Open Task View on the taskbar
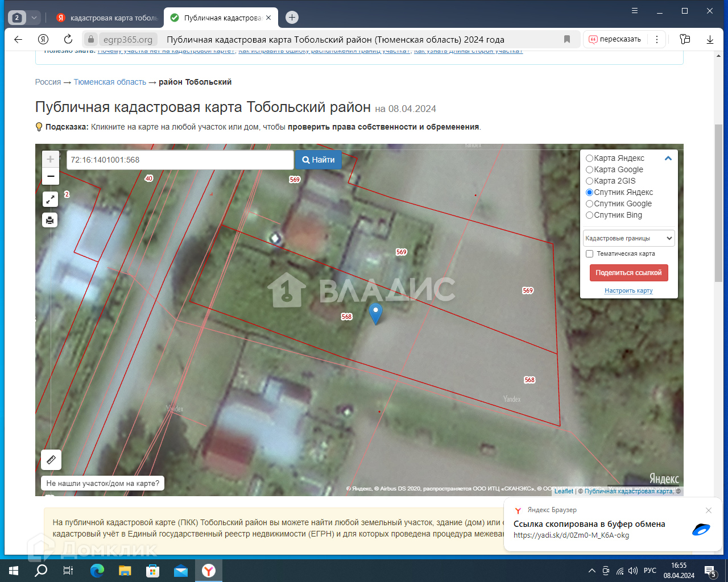The height and width of the screenshot is (582, 728). [68, 571]
